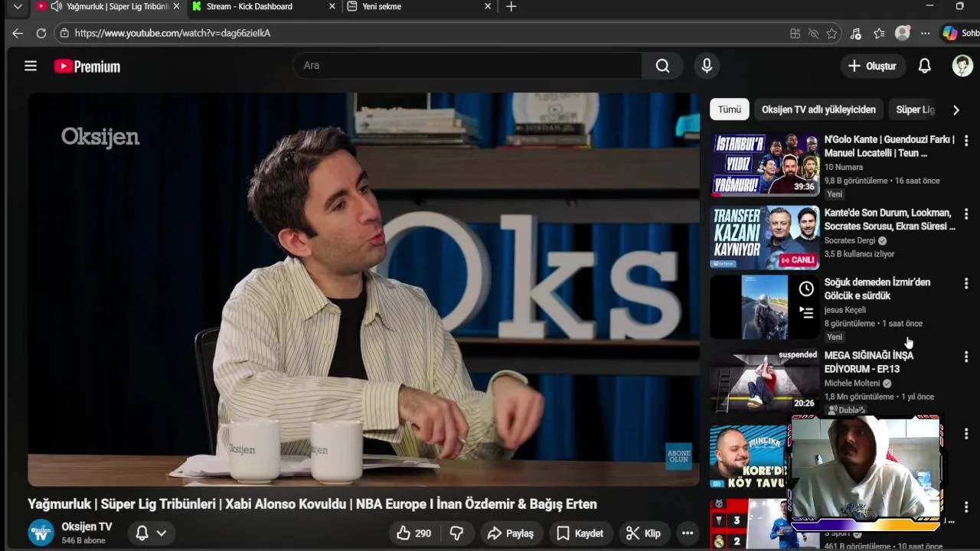This screenshot has height=551, width=980.
Task: Select the Oksijen TV adlı yükleyiciden chip
Action: [818, 109]
